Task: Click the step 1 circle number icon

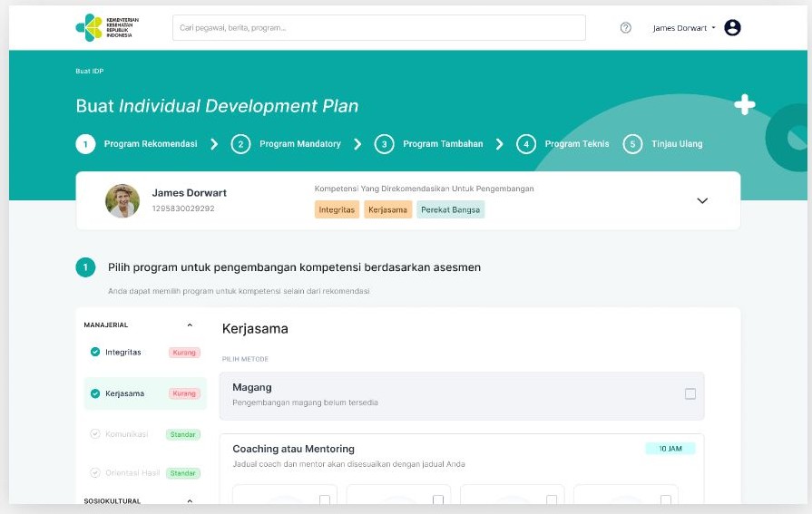Action: coord(85,144)
